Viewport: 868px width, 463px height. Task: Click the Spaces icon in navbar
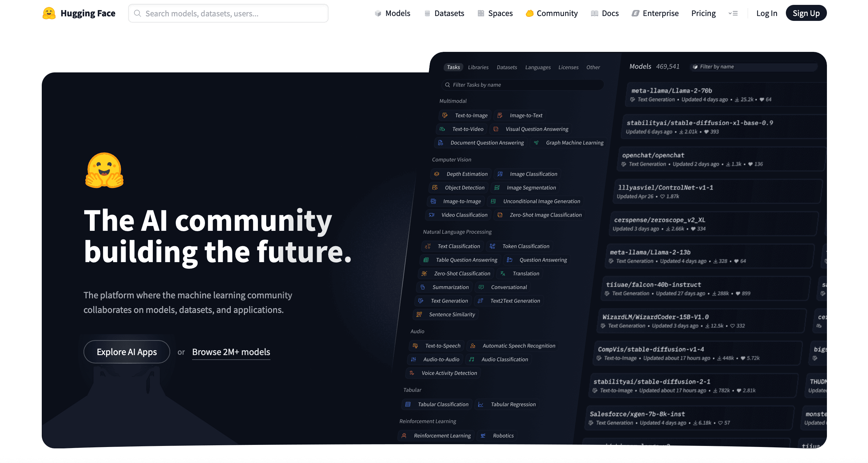pos(481,13)
